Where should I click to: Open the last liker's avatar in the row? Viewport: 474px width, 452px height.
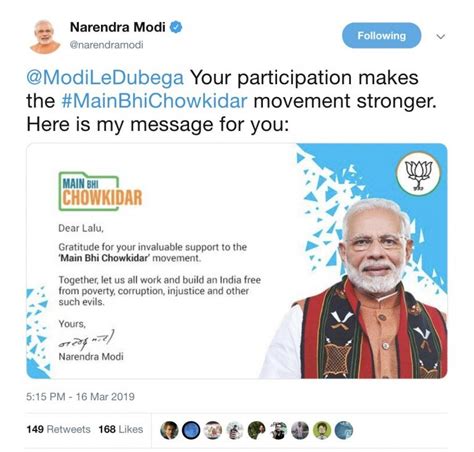point(344,430)
